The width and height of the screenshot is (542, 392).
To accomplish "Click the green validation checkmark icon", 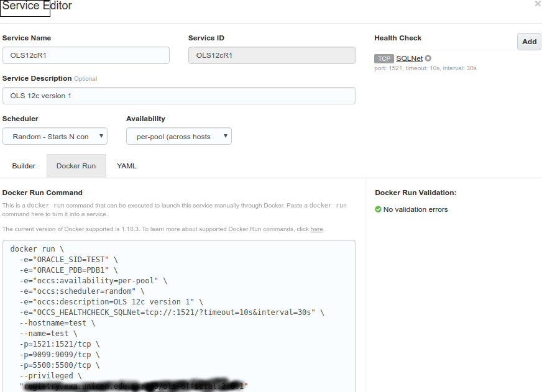I will (378, 209).
